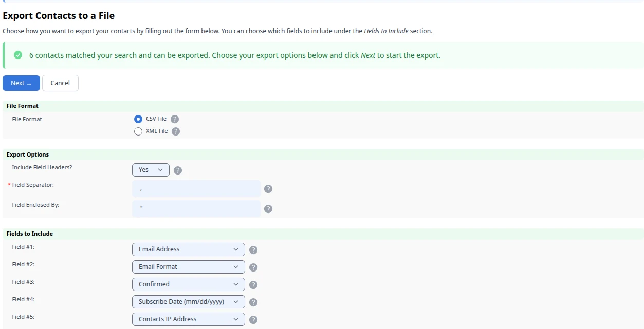
Task: Open help for Include Field Headers
Action: coord(178,170)
